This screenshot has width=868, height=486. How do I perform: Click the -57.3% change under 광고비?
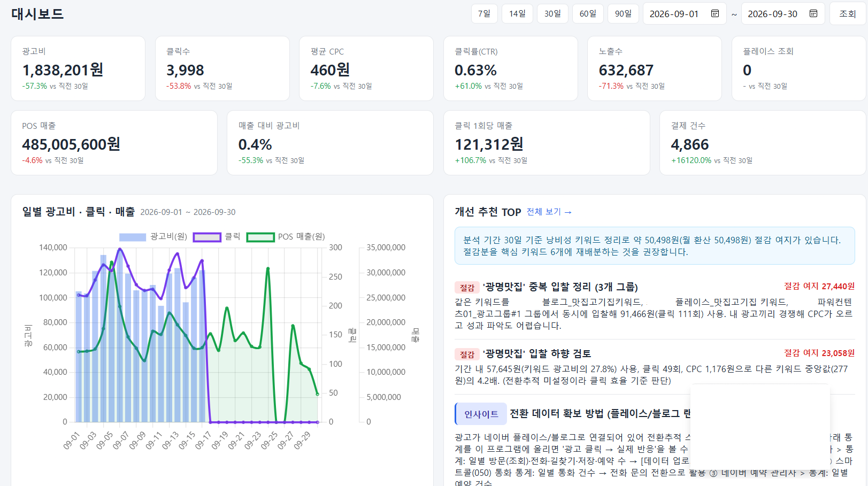[x=35, y=86]
